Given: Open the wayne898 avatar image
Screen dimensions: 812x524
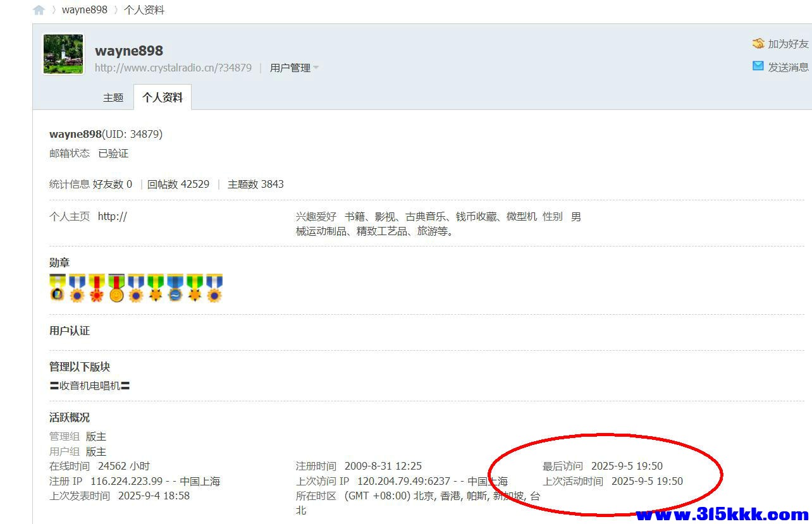Looking at the screenshot, I should click(63, 54).
